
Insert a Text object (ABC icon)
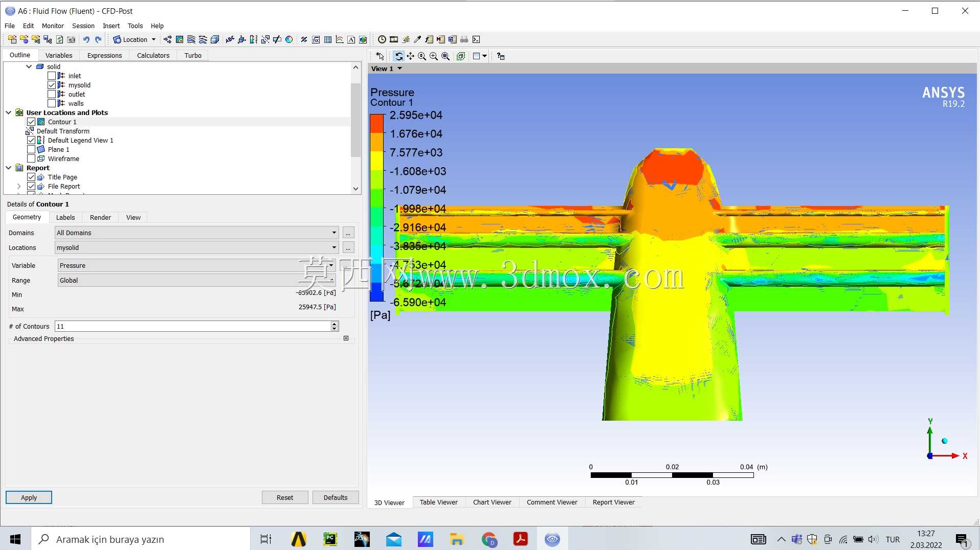[230, 39]
